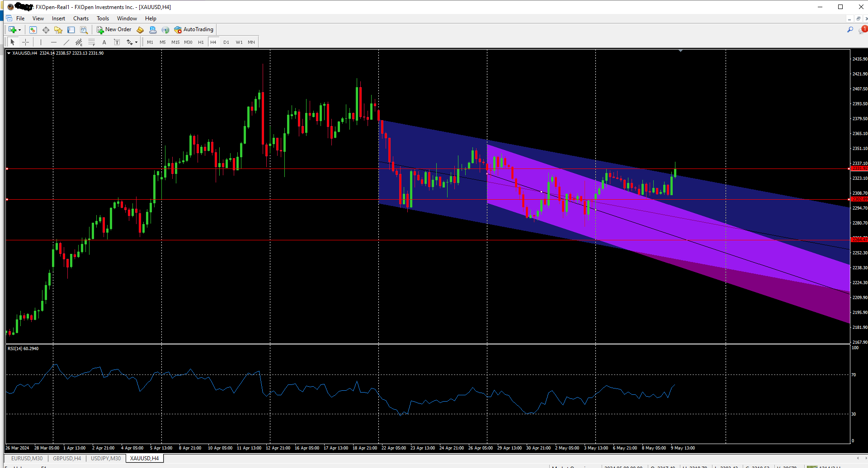The image size is (868, 468).
Task: Open the Help menu
Action: point(151,19)
